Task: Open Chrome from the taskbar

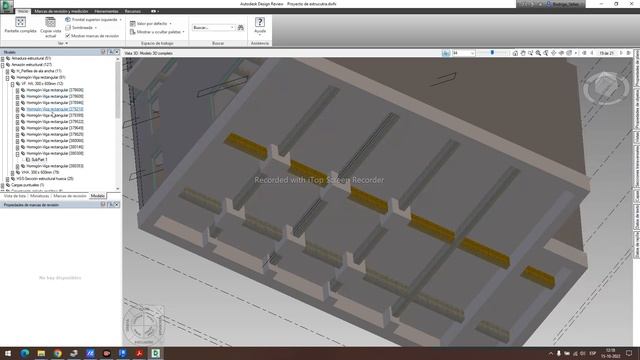Action: coord(58,353)
